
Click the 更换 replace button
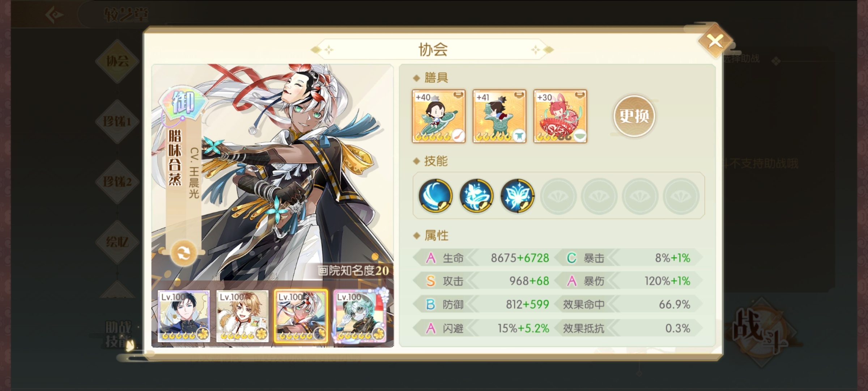coord(634,116)
